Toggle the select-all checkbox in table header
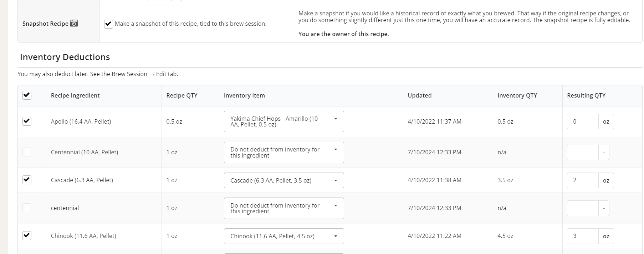 27,95
